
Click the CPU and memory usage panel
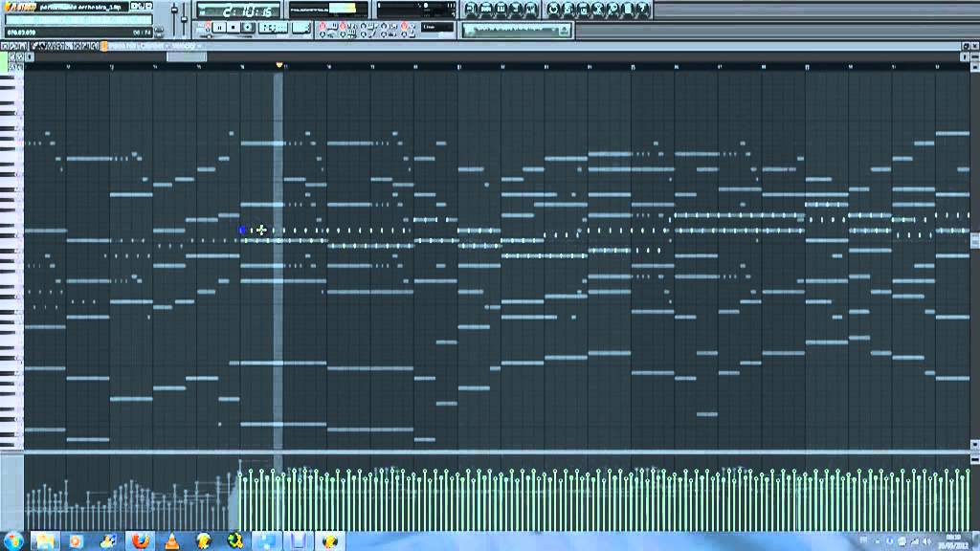pos(416,10)
